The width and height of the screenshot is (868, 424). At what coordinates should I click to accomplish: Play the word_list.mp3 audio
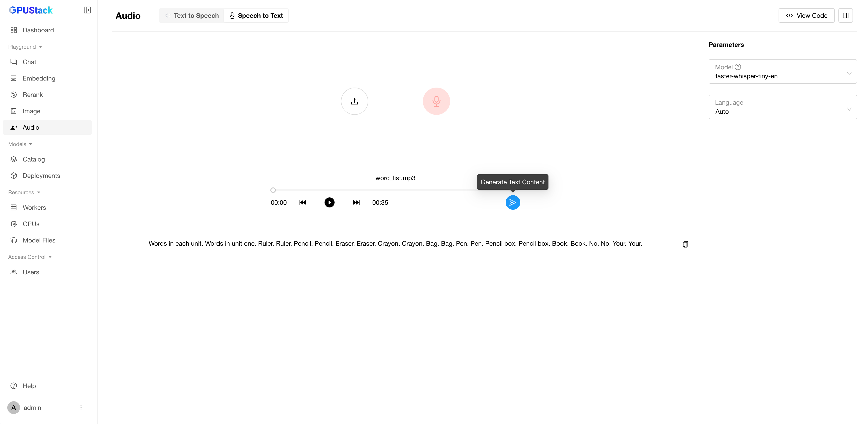(329, 202)
